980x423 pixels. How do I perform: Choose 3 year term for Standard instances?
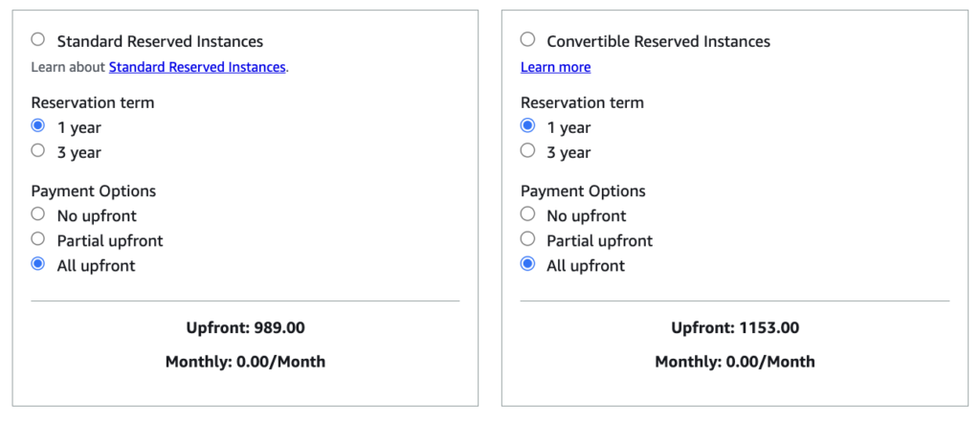[38, 150]
